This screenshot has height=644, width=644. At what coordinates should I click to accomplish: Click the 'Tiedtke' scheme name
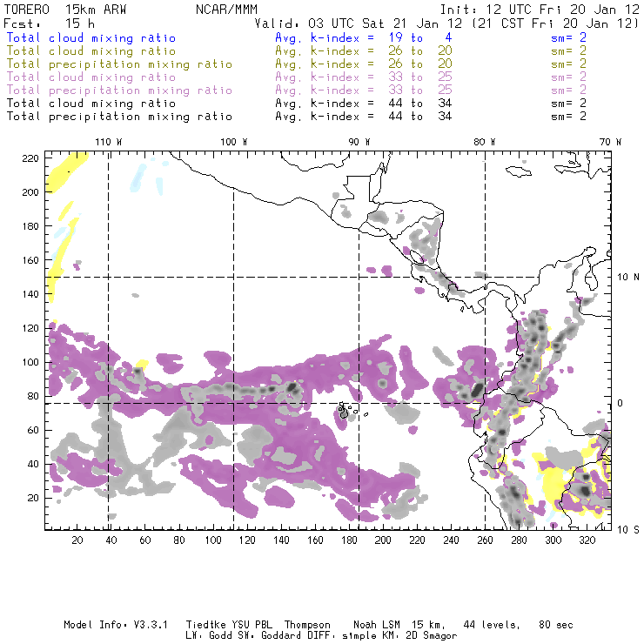point(205,625)
